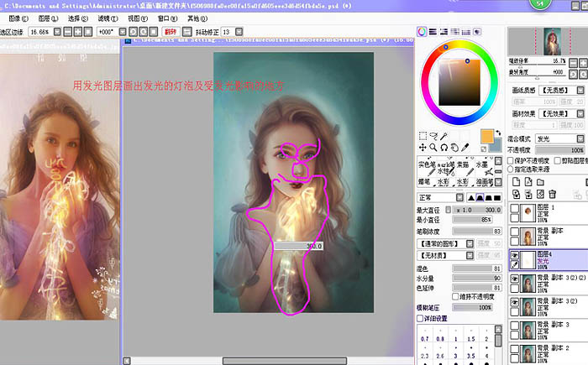Image resolution: width=588 pixels, height=365 pixels.
Task: Click the orange foreground color swatch
Action: 486,136
